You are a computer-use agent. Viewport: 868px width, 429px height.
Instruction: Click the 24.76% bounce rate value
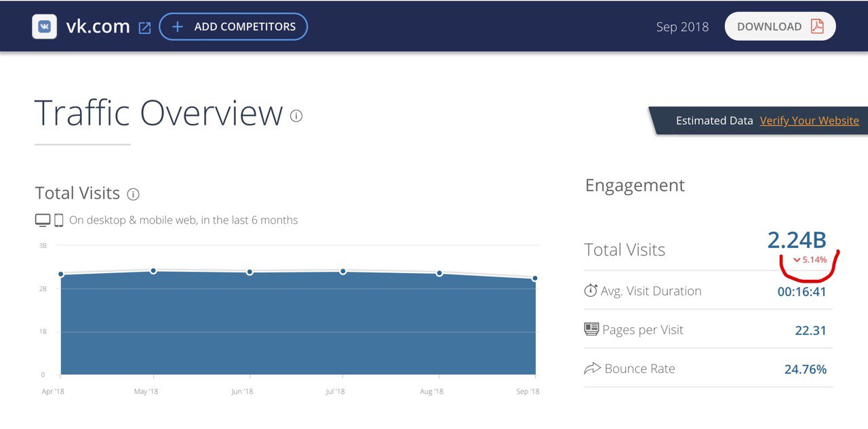[x=806, y=369]
